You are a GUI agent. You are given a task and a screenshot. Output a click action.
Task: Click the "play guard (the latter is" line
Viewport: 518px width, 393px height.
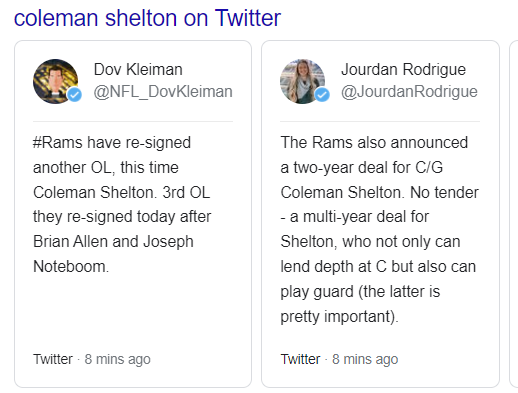tap(360, 292)
